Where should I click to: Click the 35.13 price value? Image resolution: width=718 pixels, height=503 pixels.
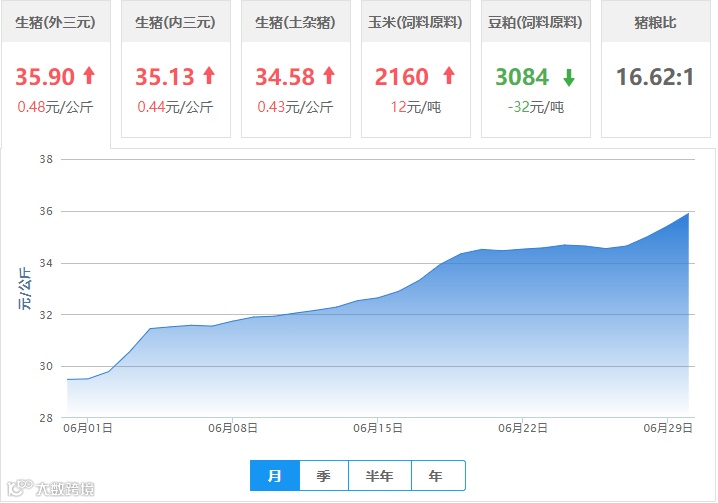[x=165, y=77]
